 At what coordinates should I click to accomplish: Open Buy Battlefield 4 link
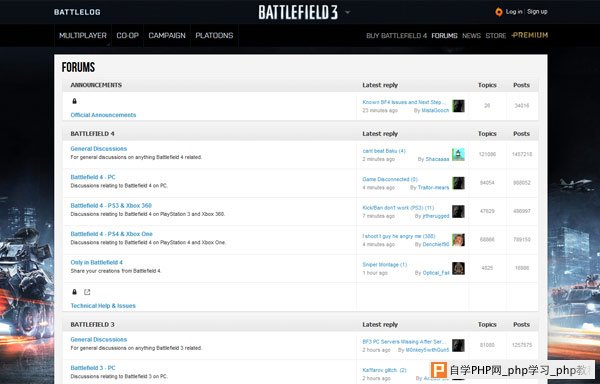(396, 36)
